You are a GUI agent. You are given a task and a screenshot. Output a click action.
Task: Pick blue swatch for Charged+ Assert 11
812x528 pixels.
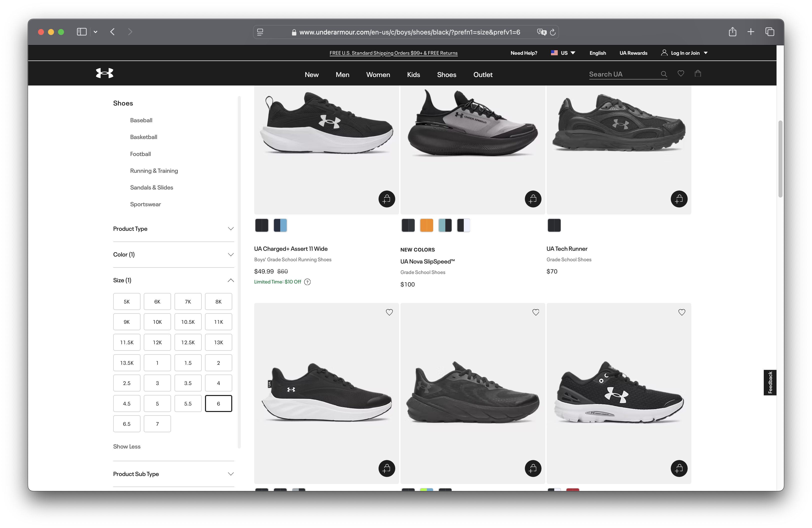[x=280, y=225]
